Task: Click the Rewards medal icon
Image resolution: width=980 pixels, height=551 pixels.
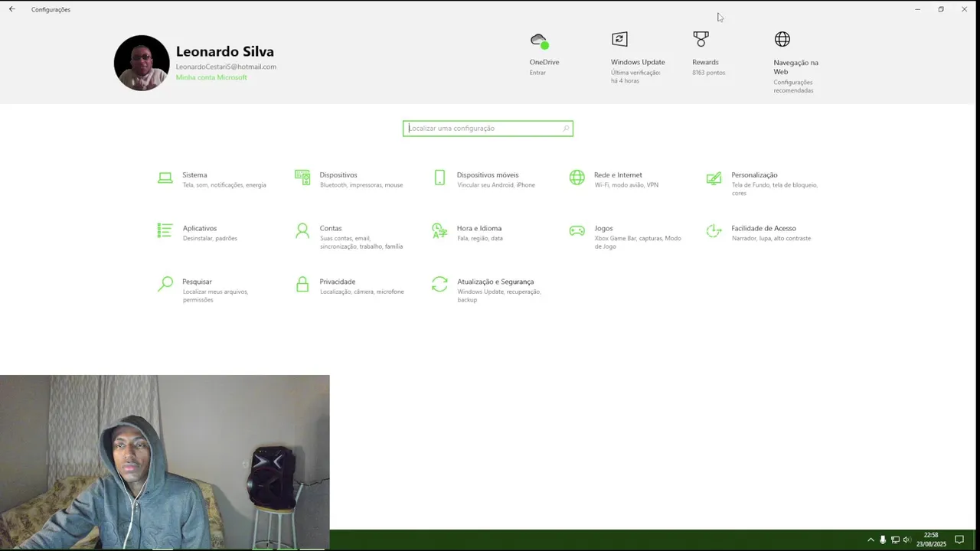Action: [701, 39]
